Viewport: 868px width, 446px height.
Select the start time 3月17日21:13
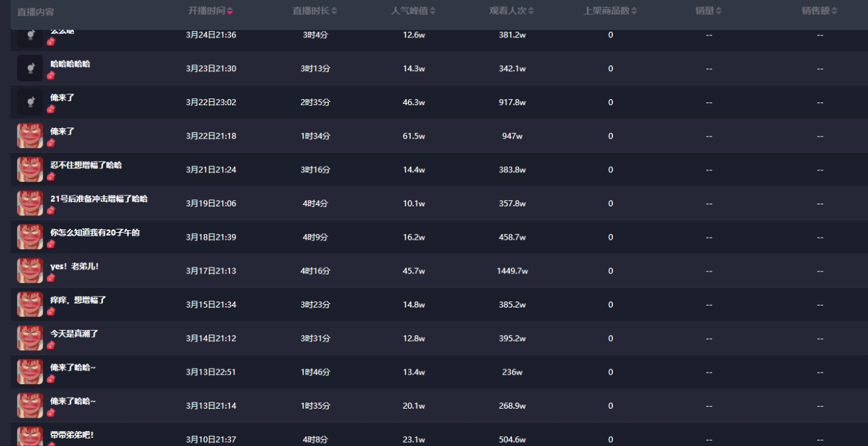pos(211,271)
